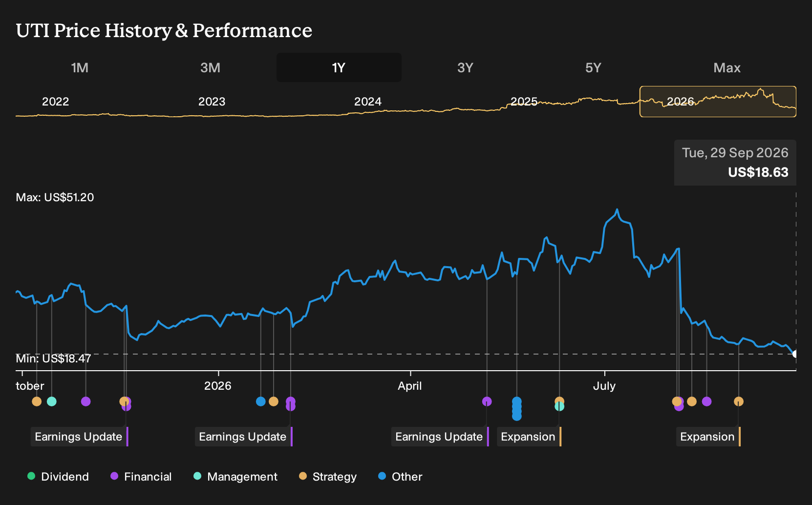The height and width of the screenshot is (505, 812).
Task: Click the Min: US$18.47 label
Action: pyautogui.click(x=53, y=358)
